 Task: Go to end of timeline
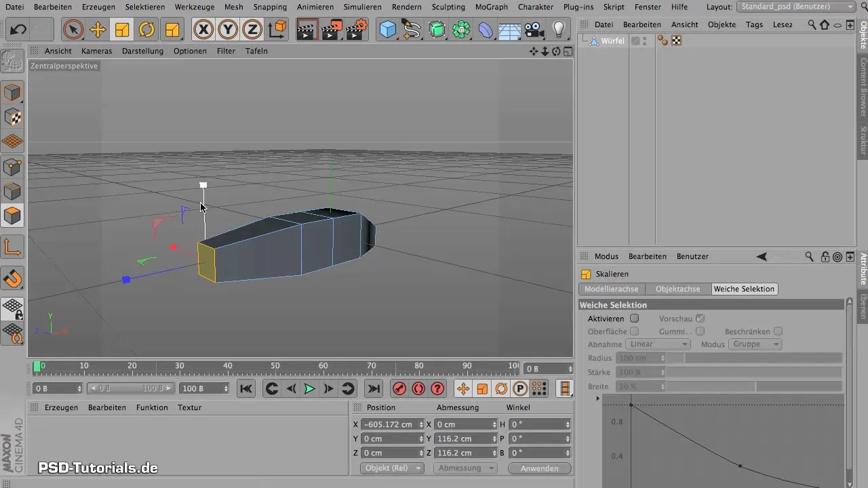pyautogui.click(x=374, y=388)
